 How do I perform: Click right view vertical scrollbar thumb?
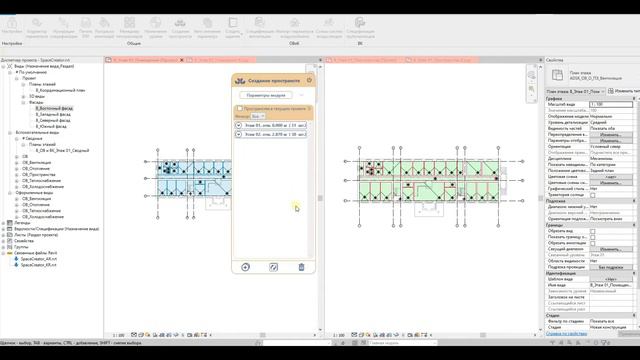541,198
